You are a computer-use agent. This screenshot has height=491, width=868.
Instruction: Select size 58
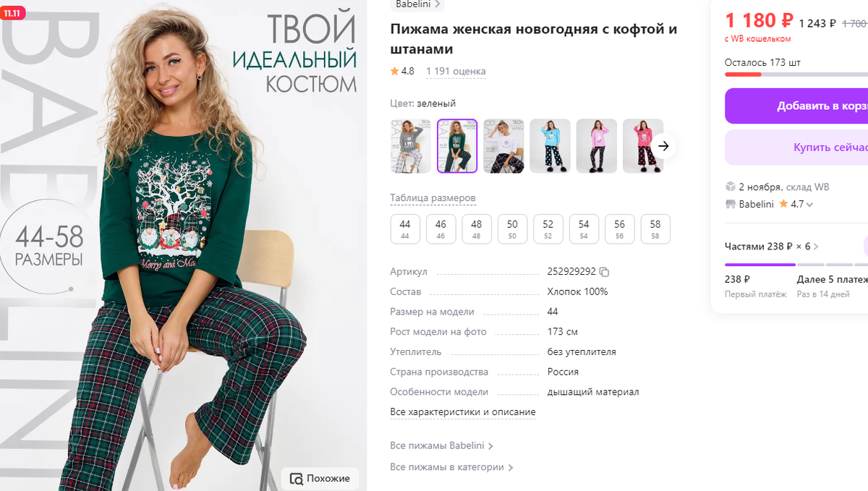[655, 229]
